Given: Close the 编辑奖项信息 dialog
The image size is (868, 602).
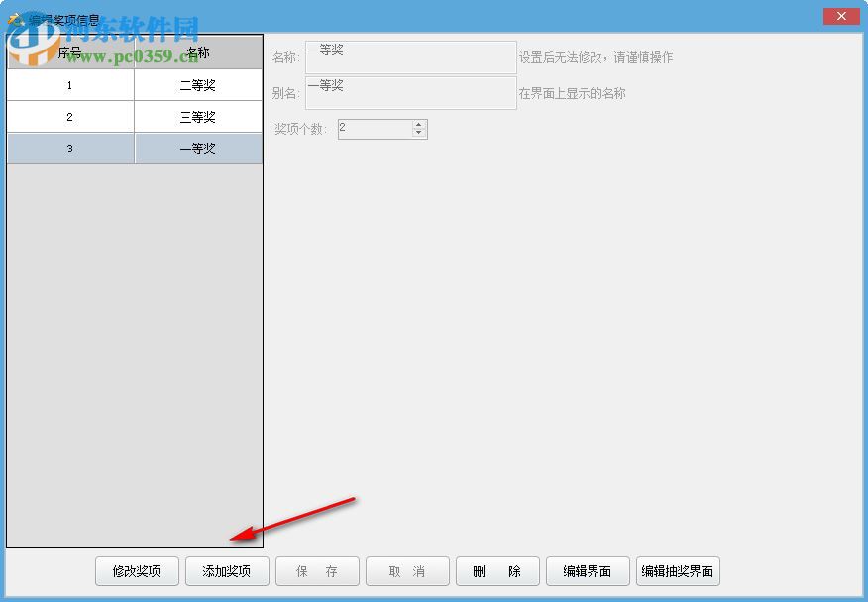Looking at the screenshot, I should (840, 16).
